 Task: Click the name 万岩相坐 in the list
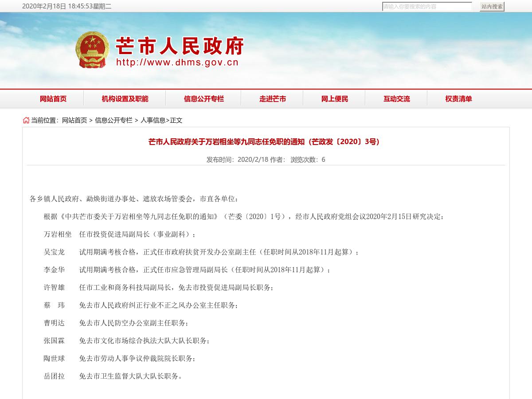pyautogui.click(x=58, y=234)
